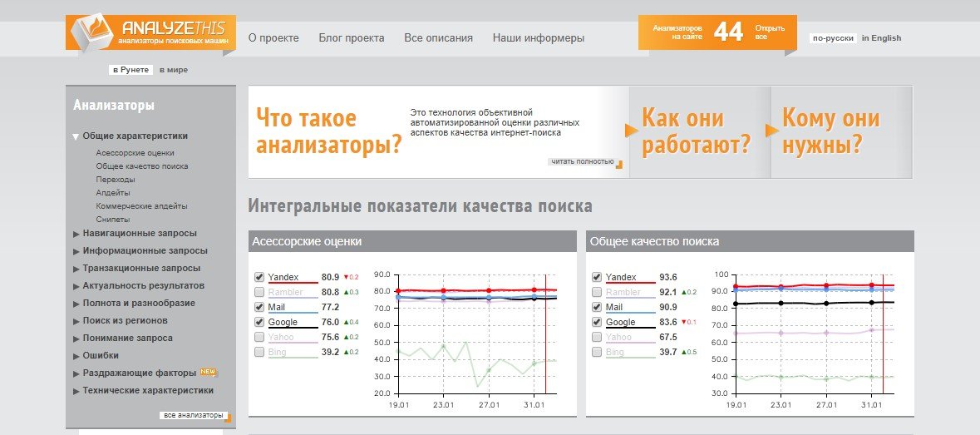Click Yandex score 80.9 value
Image resolution: width=980 pixels, height=435 pixels.
point(331,277)
